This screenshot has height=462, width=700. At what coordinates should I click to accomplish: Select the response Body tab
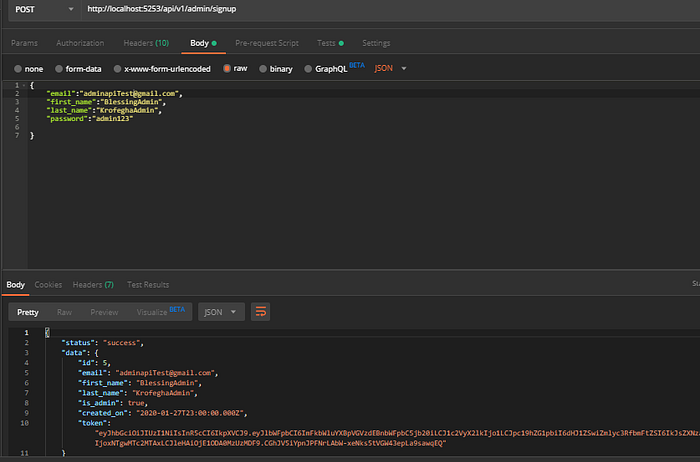pos(16,285)
